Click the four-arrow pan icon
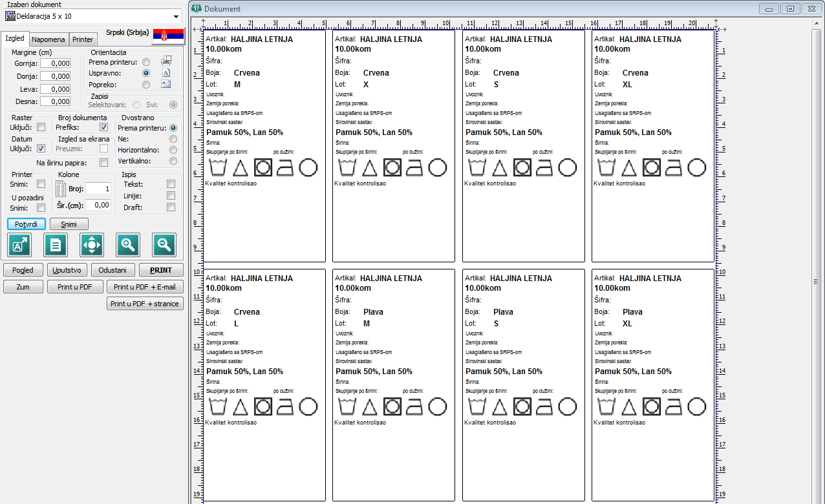 pyautogui.click(x=92, y=245)
